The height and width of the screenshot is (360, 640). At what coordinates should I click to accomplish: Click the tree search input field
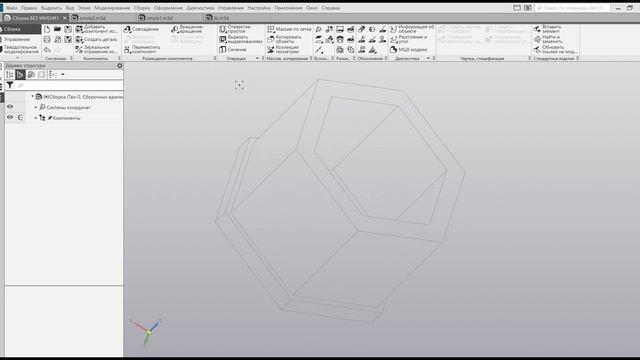click(x=69, y=85)
